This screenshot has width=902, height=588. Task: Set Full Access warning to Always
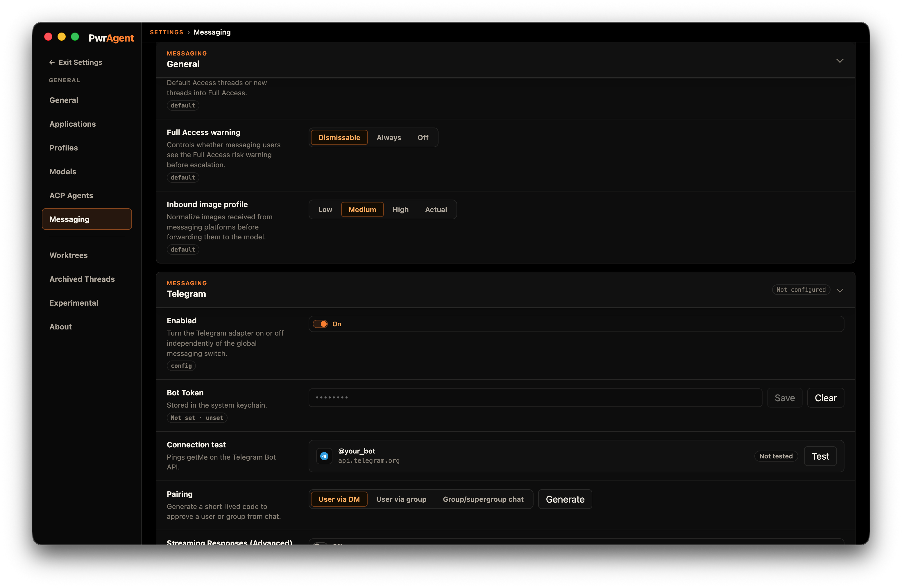click(389, 137)
